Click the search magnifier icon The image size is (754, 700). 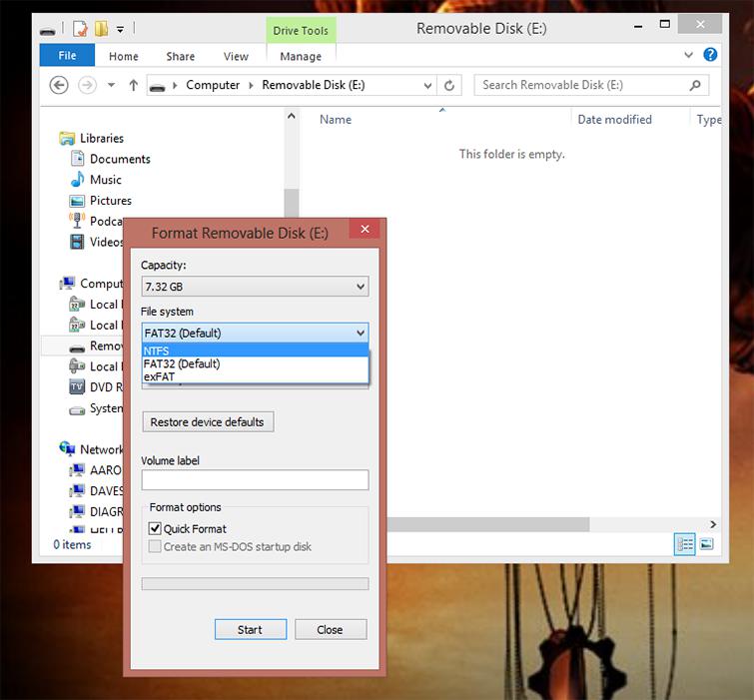[695, 86]
